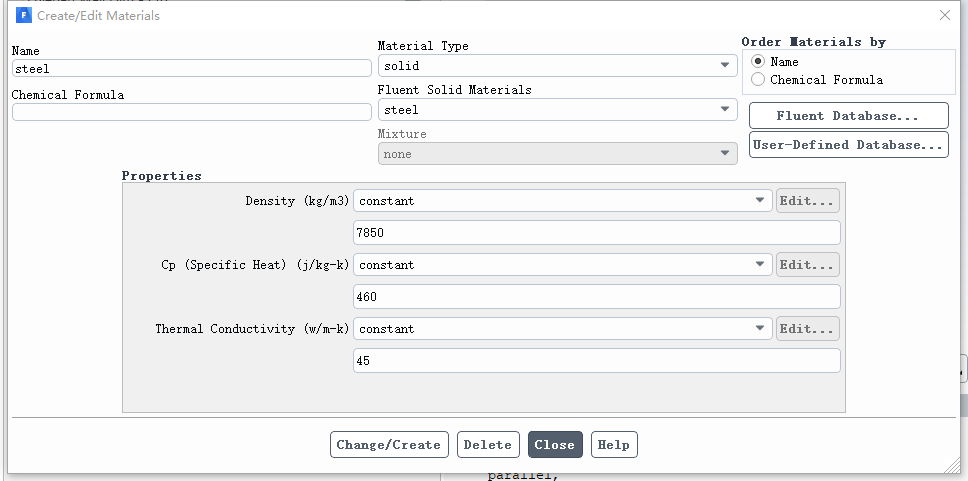Open the Cp Specific Heat method dropdown
968x481 pixels.
[x=562, y=265]
